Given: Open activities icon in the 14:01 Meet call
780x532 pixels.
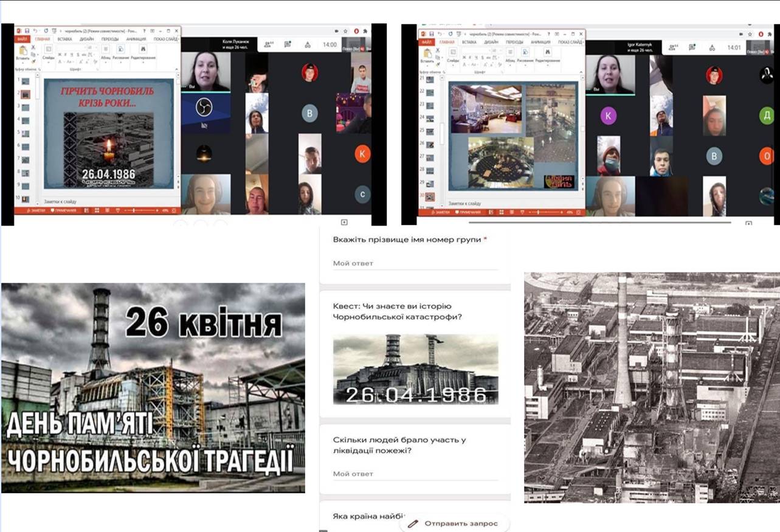Looking at the screenshot, I should pyautogui.click(x=713, y=47).
